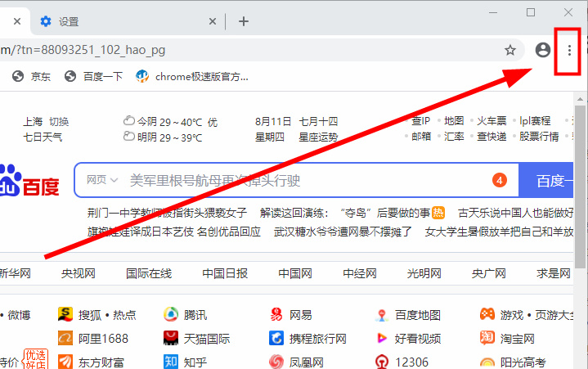This screenshot has height=369, width=588.
Task: Open headline 女大学生暑假放羊
Action: click(x=499, y=232)
